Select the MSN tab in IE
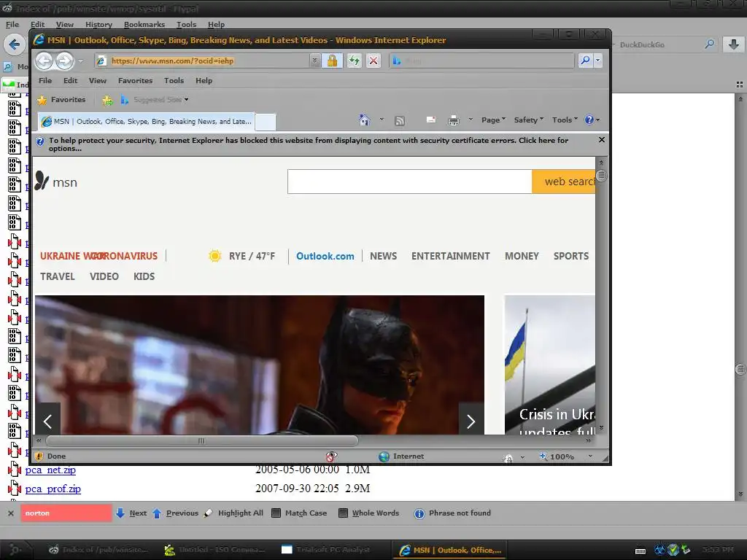The width and height of the screenshot is (747, 560). [x=147, y=122]
